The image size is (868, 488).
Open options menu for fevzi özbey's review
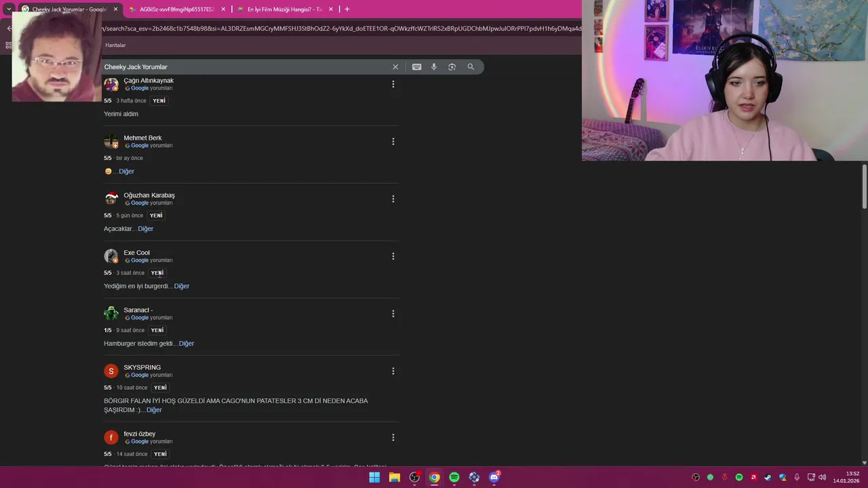[393, 438]
